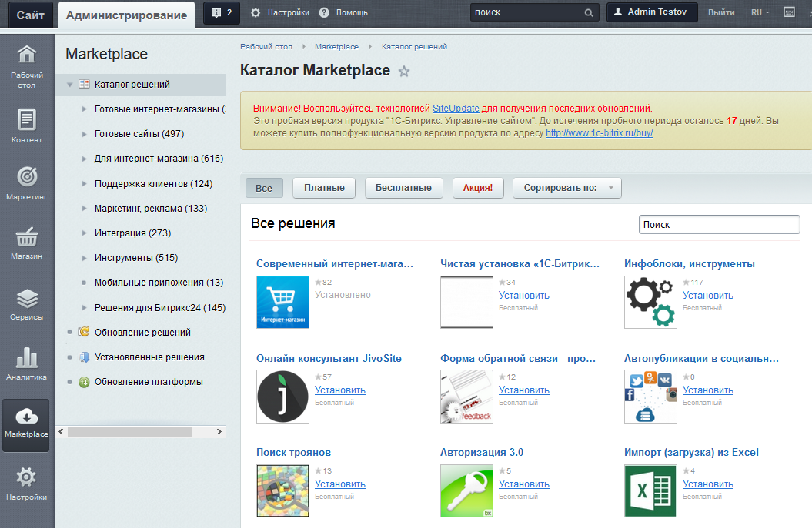The image size is (812, 529).
Task: Click the Admin Testov user button
Action: 651,12
